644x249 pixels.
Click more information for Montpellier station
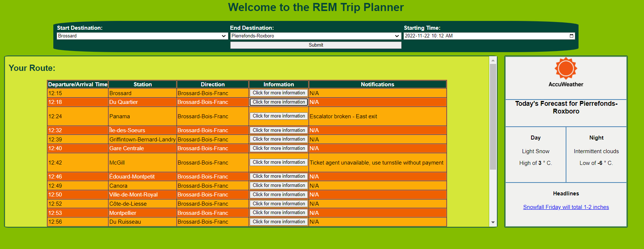tap(278, 213)
